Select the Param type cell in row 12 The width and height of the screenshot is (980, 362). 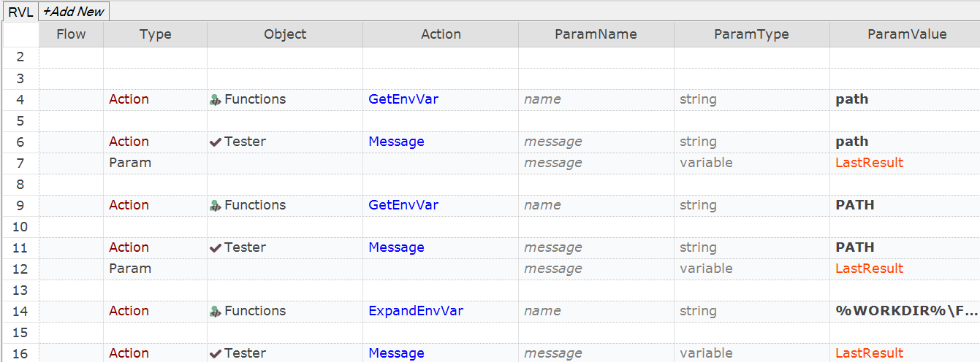(x=130, y=269)
